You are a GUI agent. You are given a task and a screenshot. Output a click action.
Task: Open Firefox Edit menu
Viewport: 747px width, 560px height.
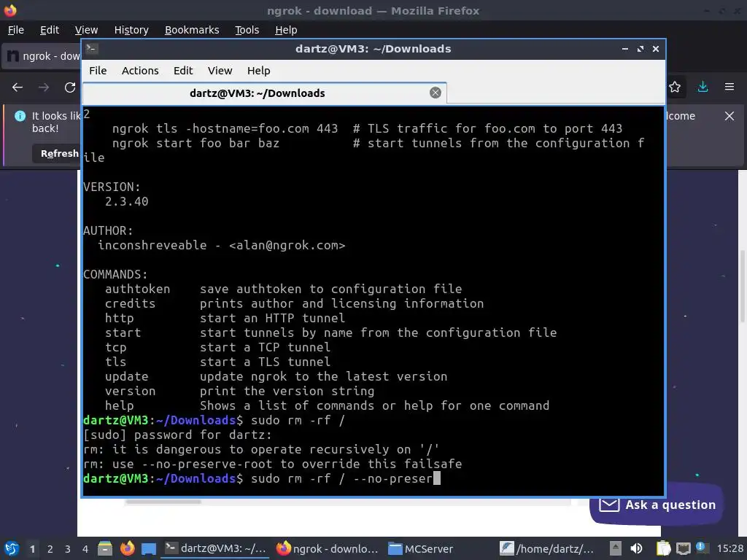(x=50, y=30)
